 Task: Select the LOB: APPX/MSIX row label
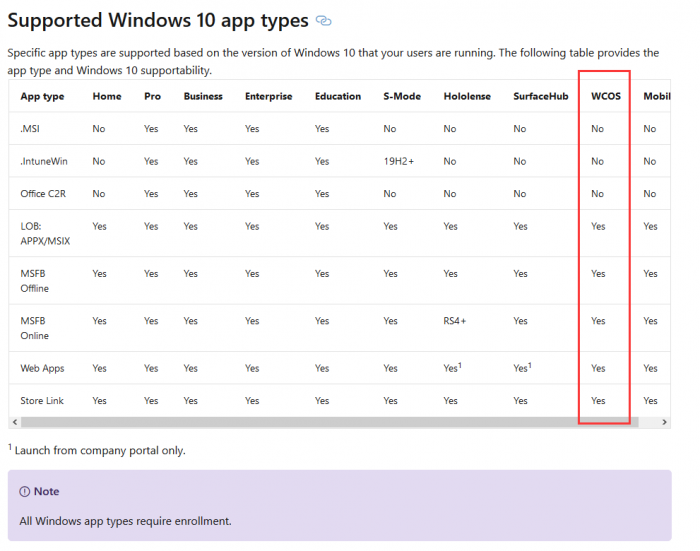point(46,233)
